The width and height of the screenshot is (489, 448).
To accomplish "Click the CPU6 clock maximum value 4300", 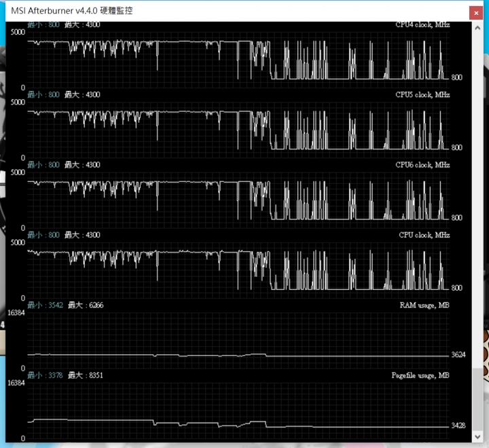I will pyautogui.click(x=92, y=165).
